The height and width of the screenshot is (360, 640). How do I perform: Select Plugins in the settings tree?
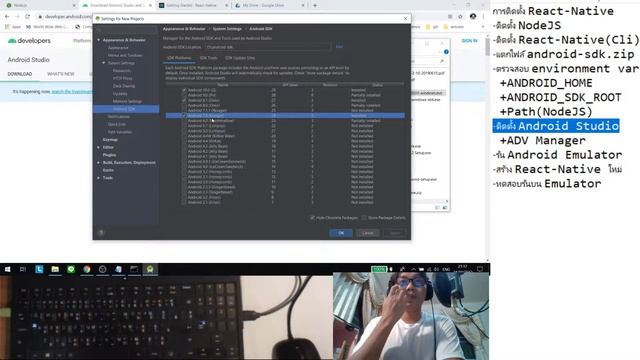[109, 155]
